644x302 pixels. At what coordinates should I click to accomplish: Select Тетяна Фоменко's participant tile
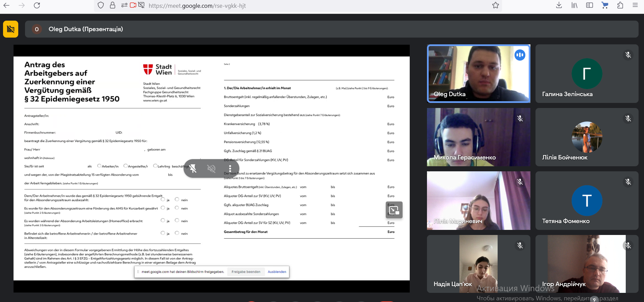pos(587,200)
